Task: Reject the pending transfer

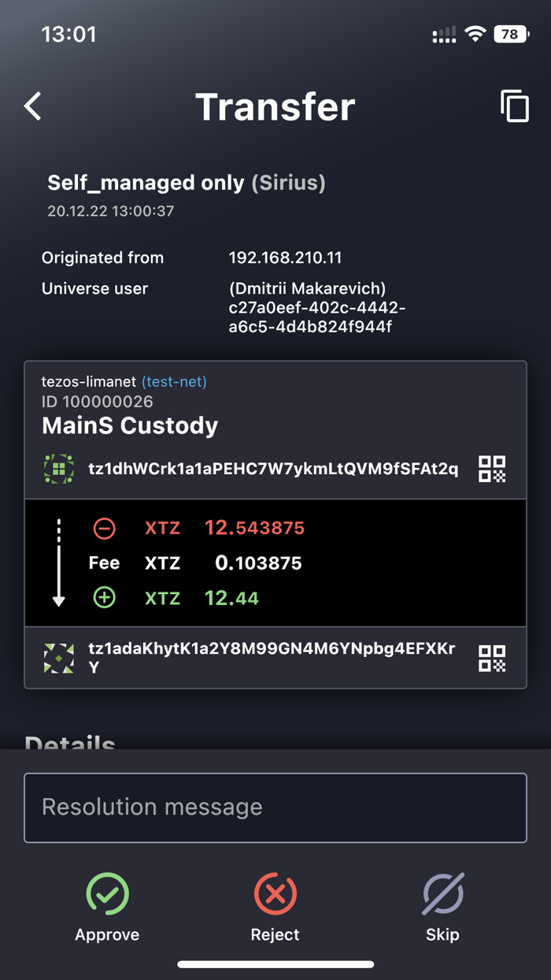Action: click(275, 906)
